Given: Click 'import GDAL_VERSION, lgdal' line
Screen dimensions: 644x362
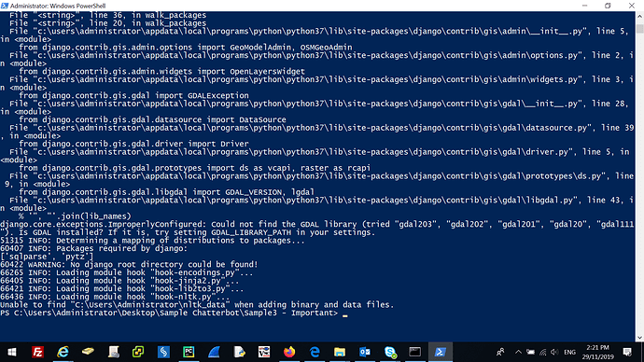Looking at the screenshot, I should tap(166, 192).
